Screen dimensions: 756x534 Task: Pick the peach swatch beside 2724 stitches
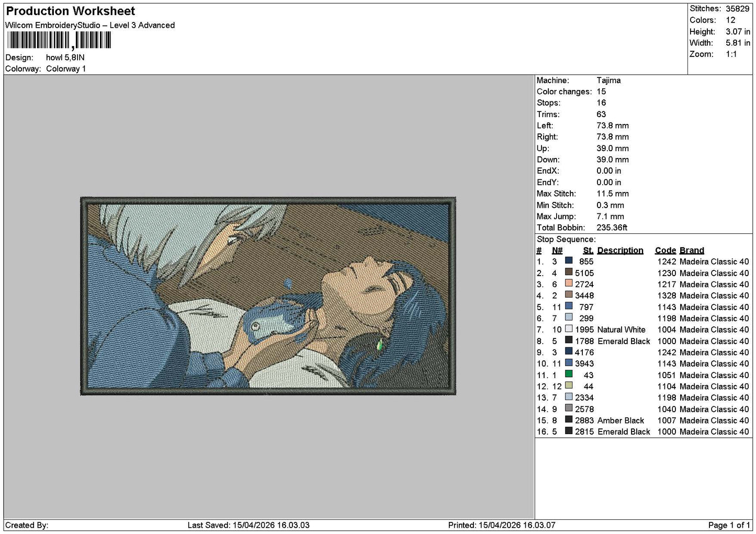pyautogui.click(x=569, y=283)
